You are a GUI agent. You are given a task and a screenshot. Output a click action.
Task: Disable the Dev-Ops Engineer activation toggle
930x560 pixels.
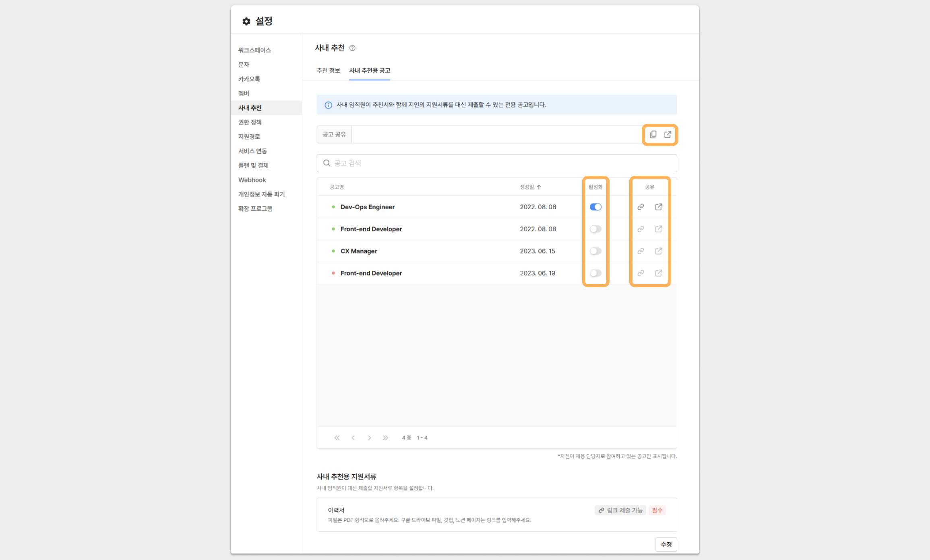(595, 207)
